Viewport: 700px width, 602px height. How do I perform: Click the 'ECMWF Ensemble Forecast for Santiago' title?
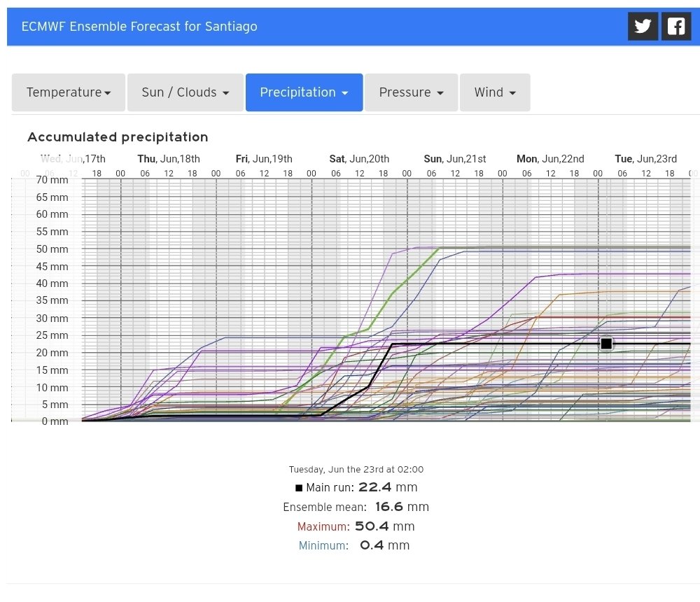tap(139, 27)
